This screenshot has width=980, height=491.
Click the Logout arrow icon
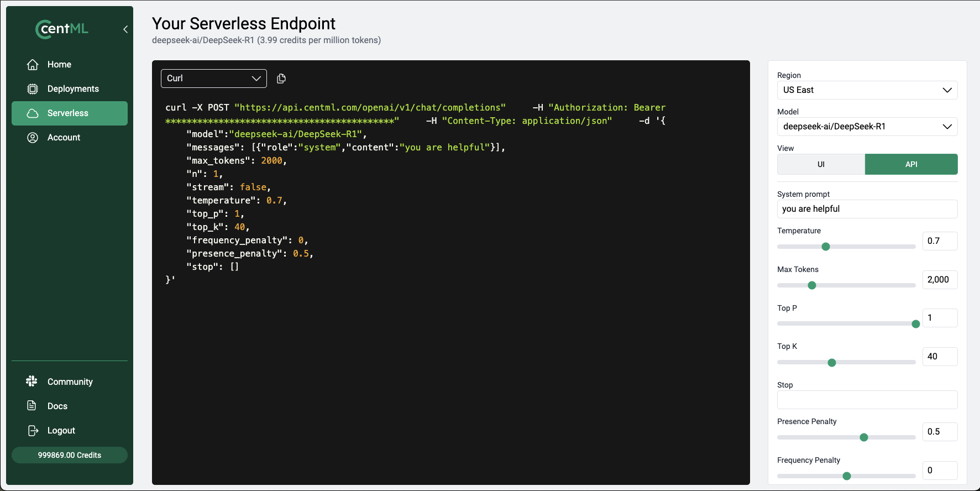click(33, 430)
